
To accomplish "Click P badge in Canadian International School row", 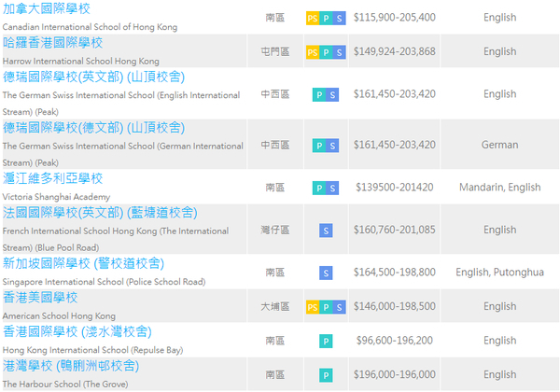I will [x=326, y=19].
